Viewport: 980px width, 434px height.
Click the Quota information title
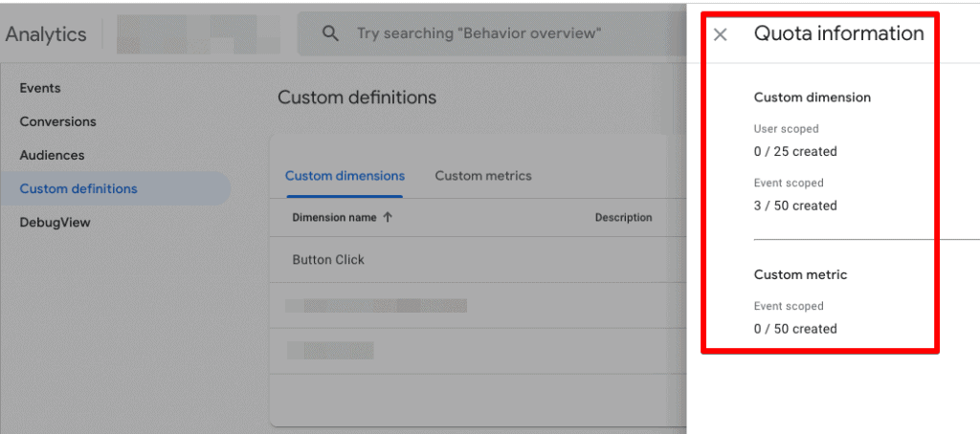838,33
